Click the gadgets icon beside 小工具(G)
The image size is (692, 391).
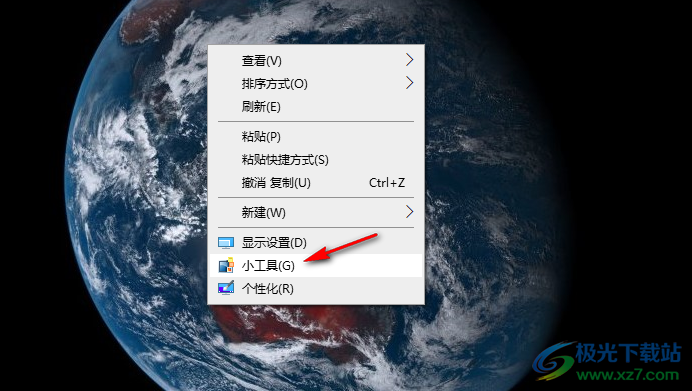click(226, 265)
